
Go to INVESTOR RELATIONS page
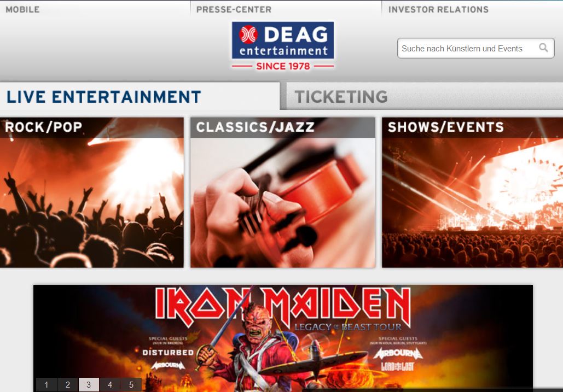[438, 9]
